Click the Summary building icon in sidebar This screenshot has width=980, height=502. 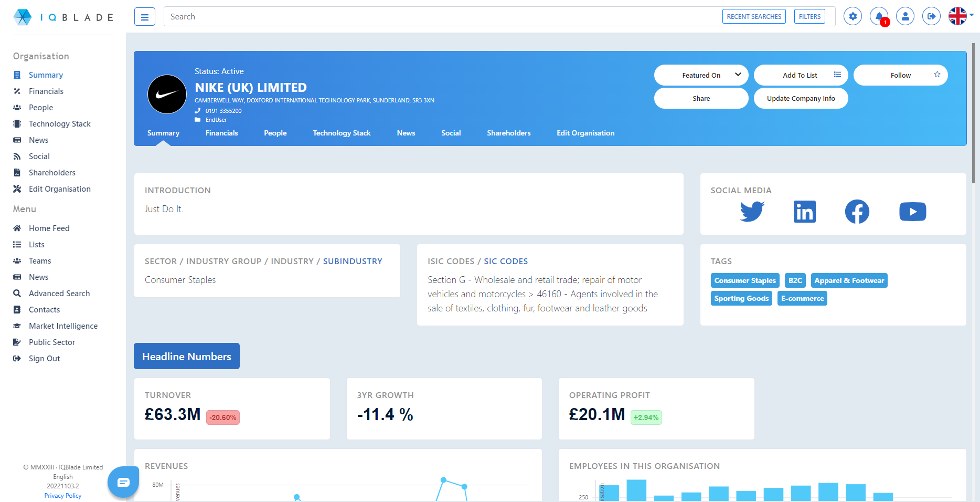point(17,75)
